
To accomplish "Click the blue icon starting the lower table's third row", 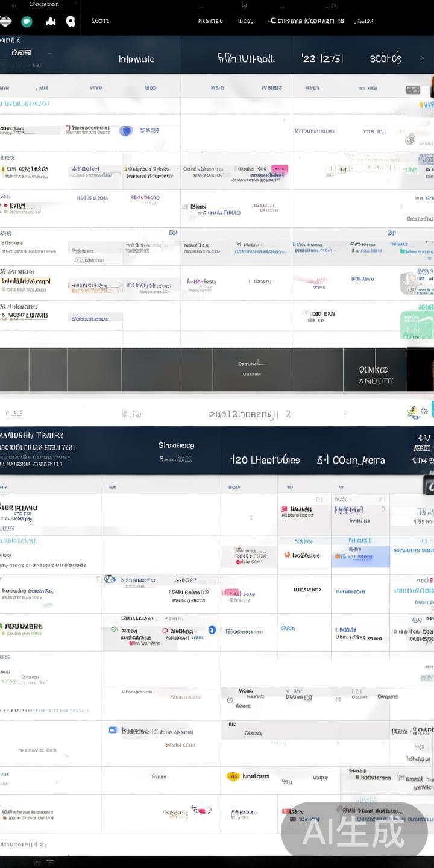I will [110, 579].
